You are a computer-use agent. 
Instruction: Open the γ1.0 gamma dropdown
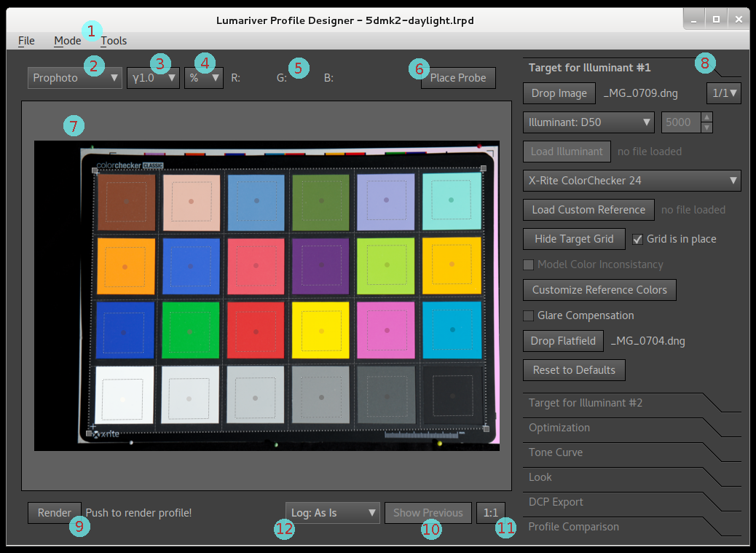click(154, 78)
